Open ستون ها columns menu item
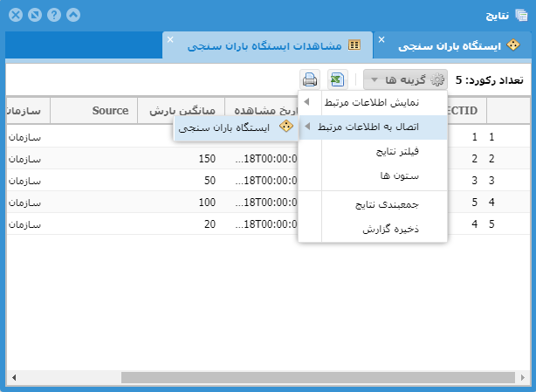536x392 pixels. 373,176
